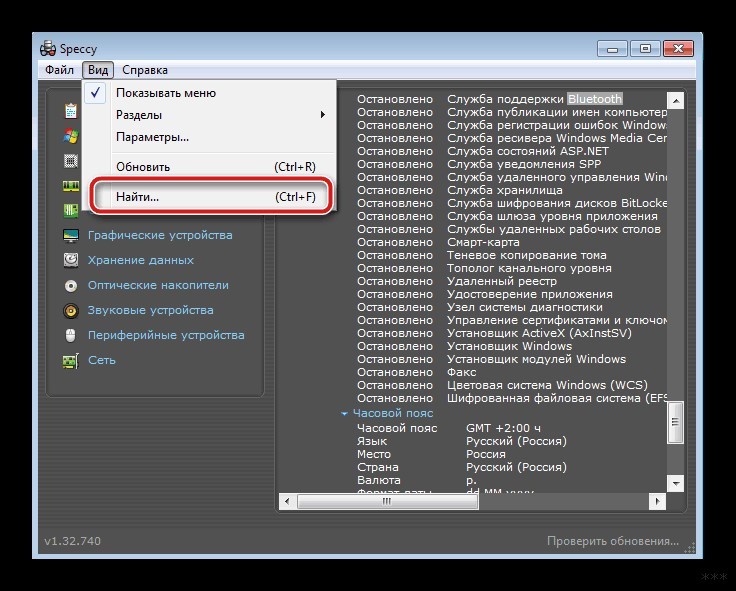Click the scroll up arrow
The height and width of the screenshot is (591, 736).
point(675,100)
